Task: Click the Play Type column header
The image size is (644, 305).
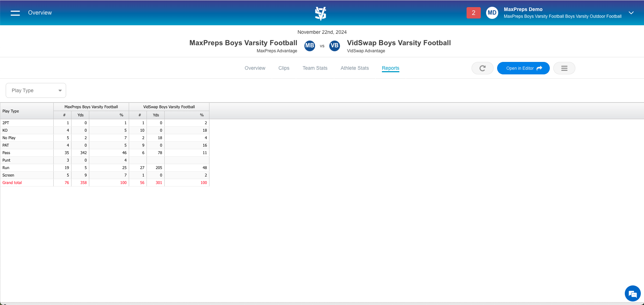Action: point(27,111)
